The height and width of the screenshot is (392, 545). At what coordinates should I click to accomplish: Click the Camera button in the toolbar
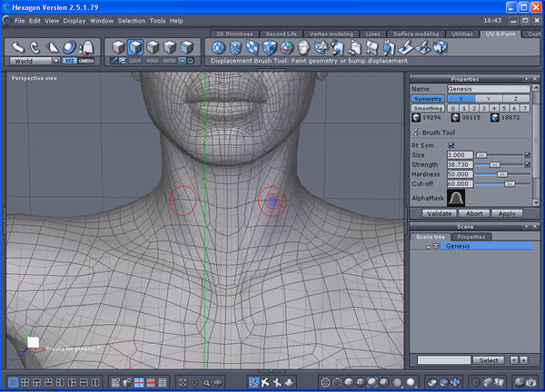86,61
